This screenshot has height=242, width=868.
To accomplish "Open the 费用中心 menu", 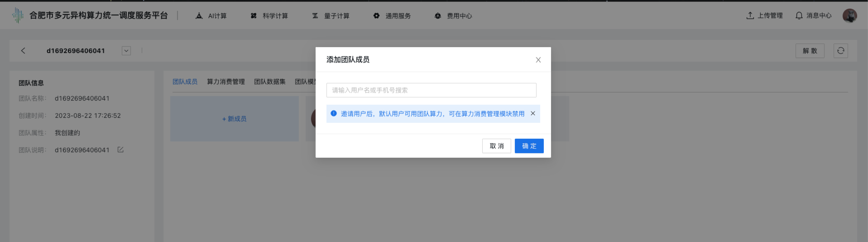I will point(453,16).
